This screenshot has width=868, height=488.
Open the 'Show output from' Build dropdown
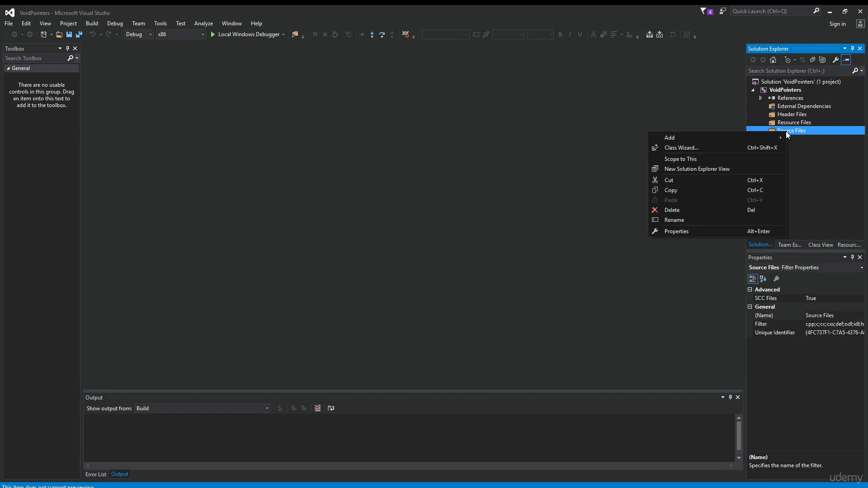click(203, 408)
